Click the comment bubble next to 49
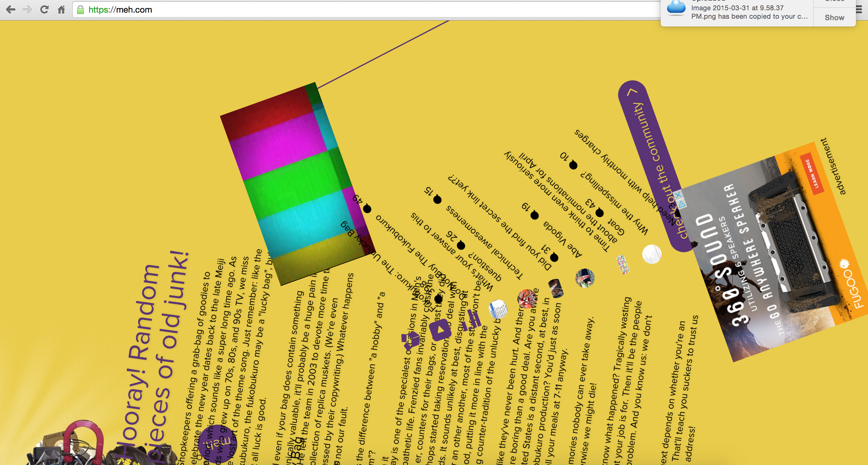868x465 pixels. coord(367,209)
